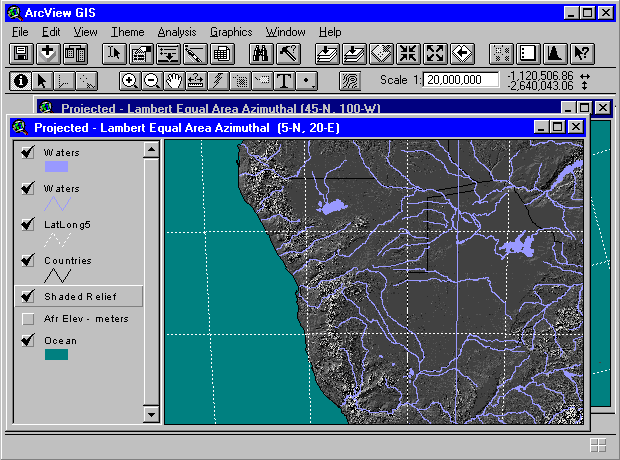The image size is (620, 460).
Task: Toggle the LatLong5 theme checkbox
Action: click(x=28, y=224)
